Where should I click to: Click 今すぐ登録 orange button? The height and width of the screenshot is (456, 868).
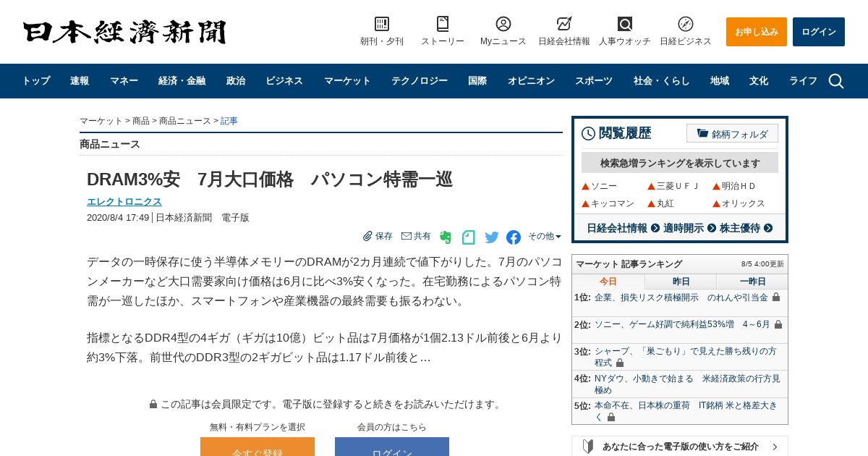[x=258, y=447]
